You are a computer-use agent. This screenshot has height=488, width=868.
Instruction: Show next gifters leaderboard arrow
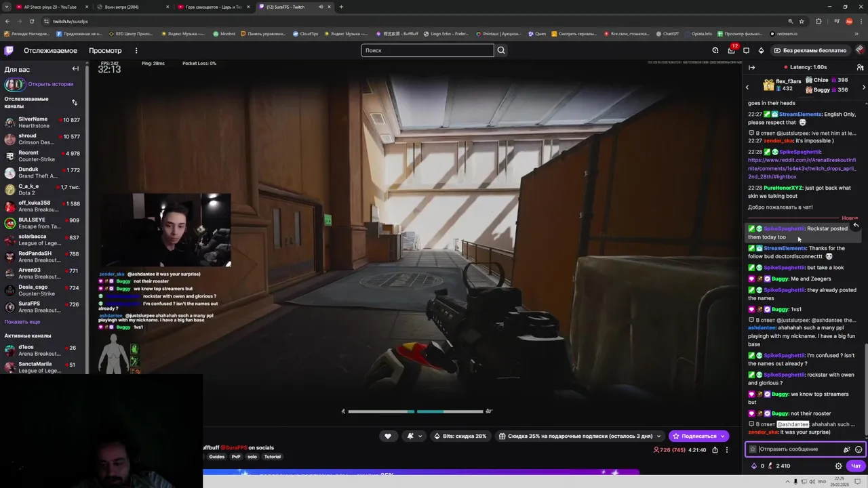click(x=863, y=87)
